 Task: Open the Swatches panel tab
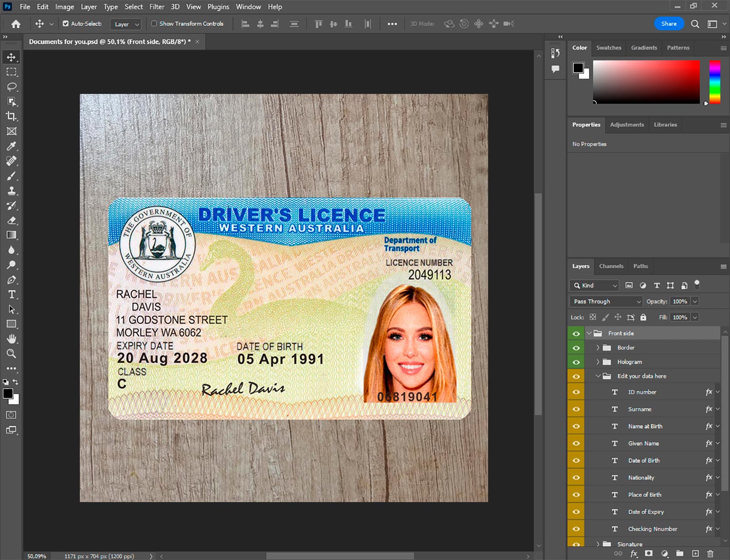tap(608, 48)
